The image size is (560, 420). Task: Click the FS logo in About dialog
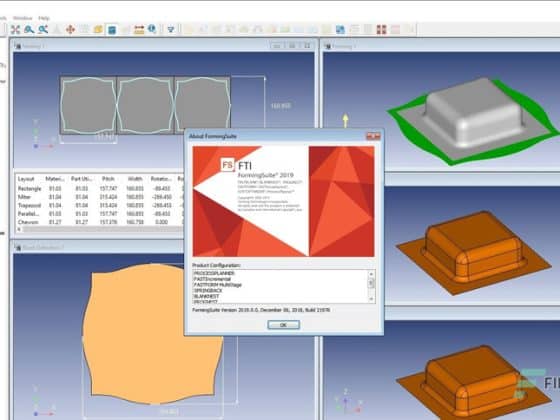point(227,165)
